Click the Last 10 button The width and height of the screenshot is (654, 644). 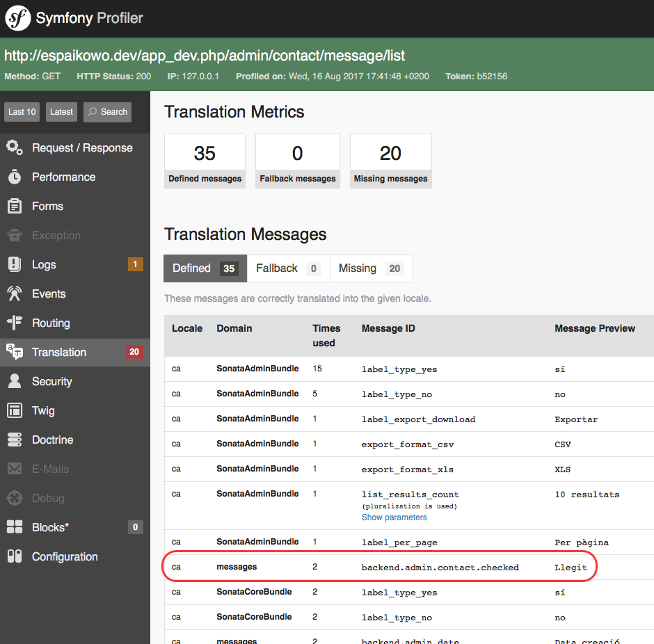click(x=22, y=112)
